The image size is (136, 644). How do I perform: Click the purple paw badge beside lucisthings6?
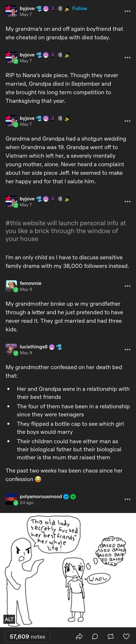click(x=52, y=347)
